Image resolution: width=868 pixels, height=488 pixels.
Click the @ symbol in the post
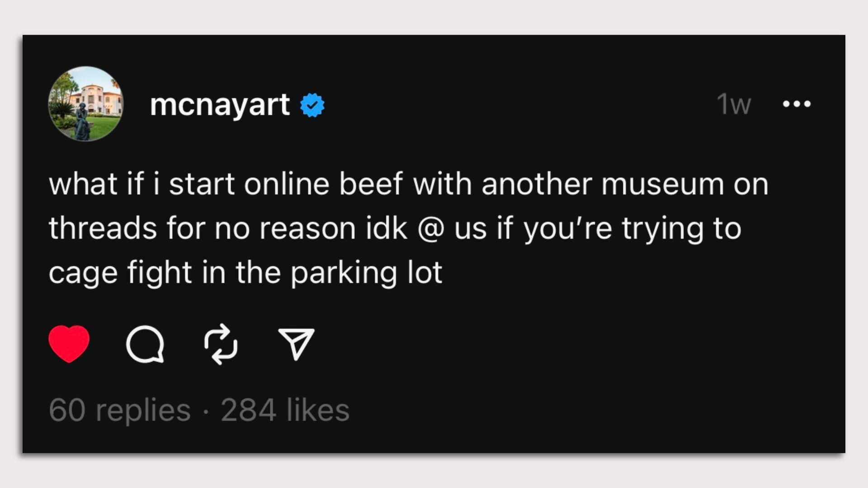click(431, 229)
